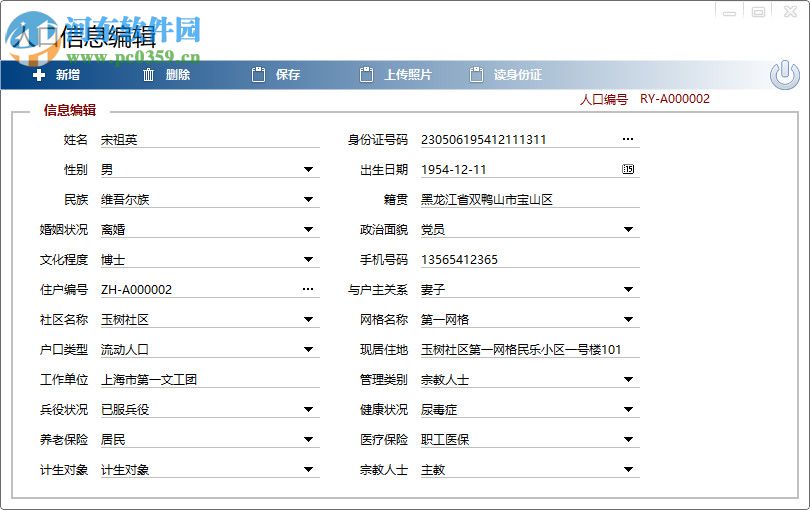
Task: Click the 读身份证 icon
Action: pyautogui.click(x=476, y=75)
